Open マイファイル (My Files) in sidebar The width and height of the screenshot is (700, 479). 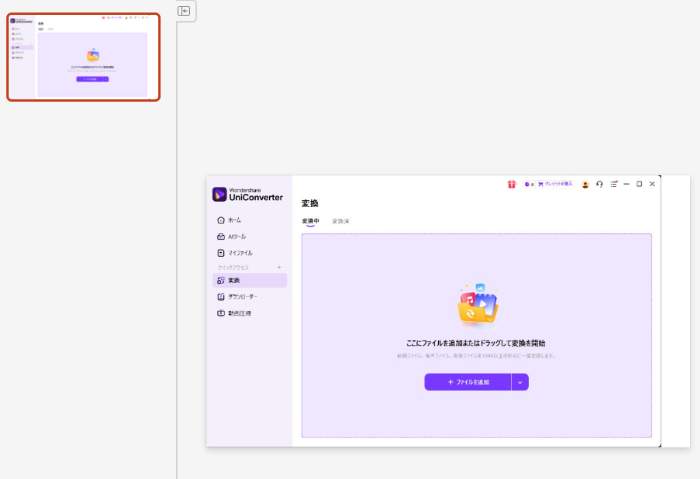pyautogui.click(x=239, y=253)
